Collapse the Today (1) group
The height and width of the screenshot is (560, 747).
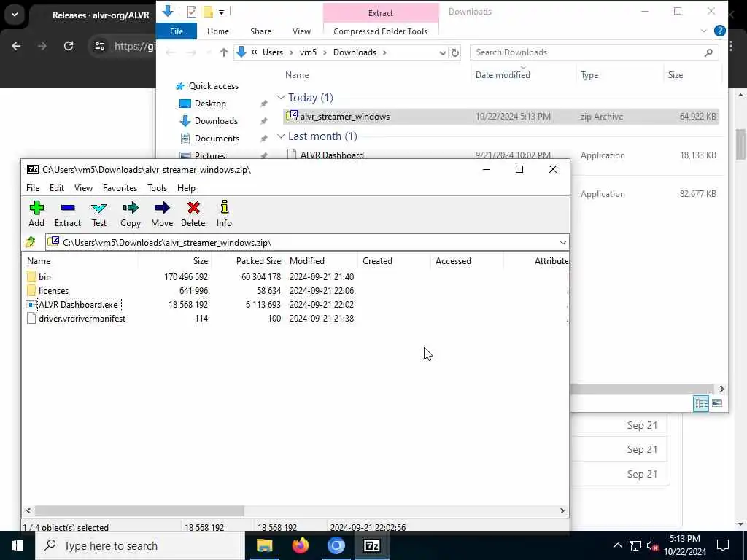[281, 98]
